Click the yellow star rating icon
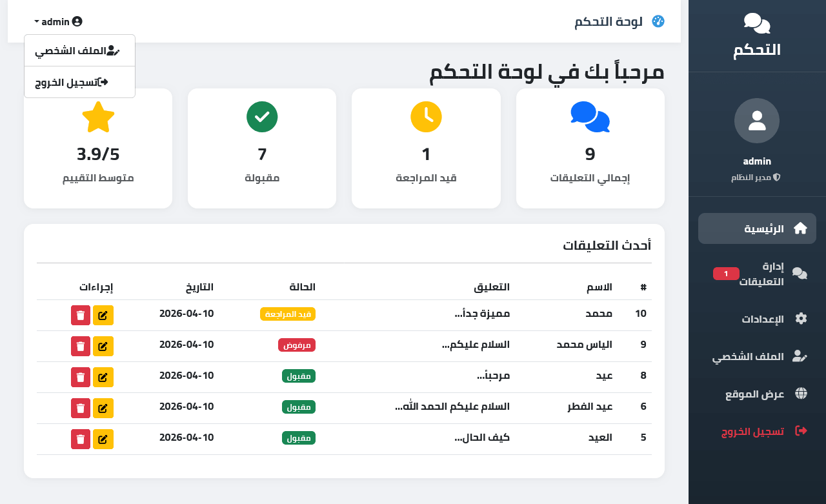Screen dimensions: 826x504 click(98, 117)
